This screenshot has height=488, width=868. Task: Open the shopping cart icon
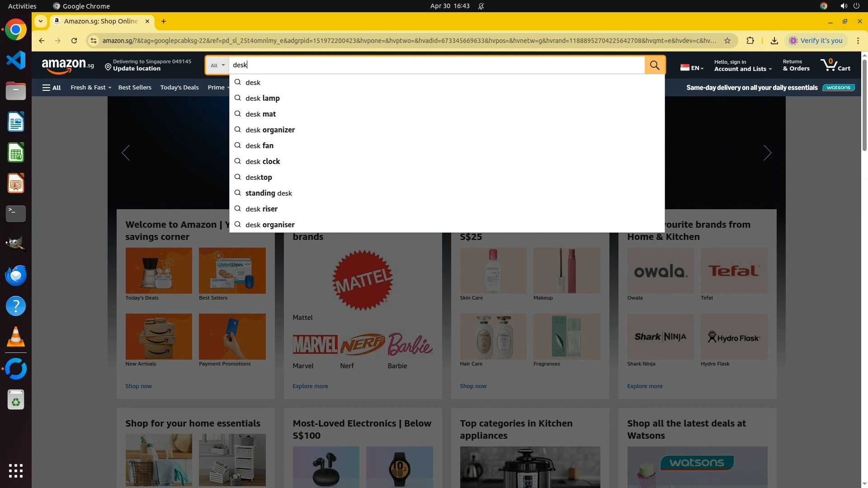coord(835,65)
